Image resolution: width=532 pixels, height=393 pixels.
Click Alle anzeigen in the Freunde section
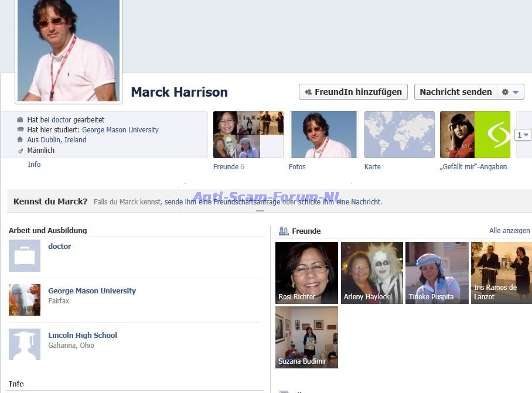point(509,231)
